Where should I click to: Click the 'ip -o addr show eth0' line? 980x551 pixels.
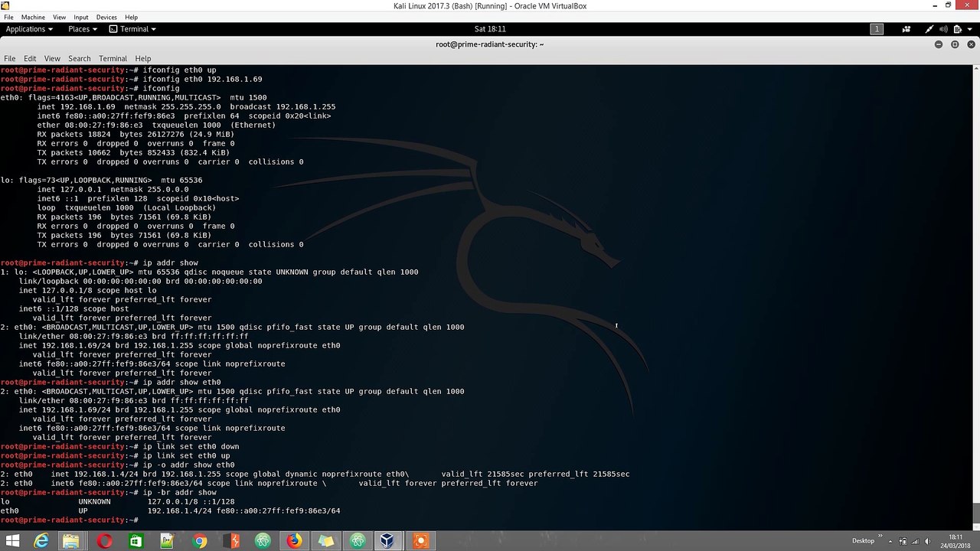[117, 465]
